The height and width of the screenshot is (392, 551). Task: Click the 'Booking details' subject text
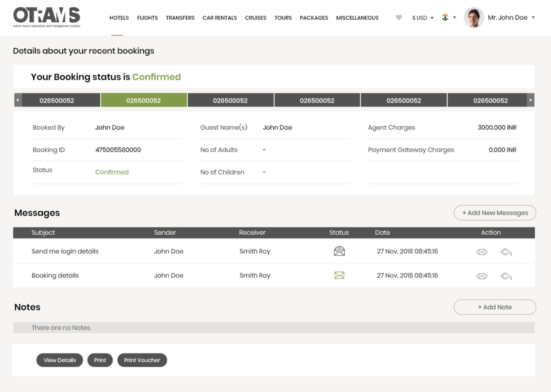(55, 276)
